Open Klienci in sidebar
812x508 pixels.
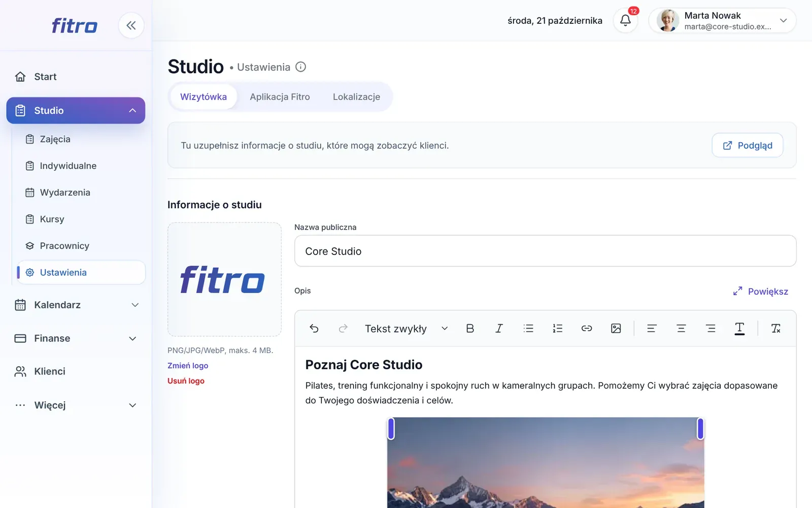76,371
